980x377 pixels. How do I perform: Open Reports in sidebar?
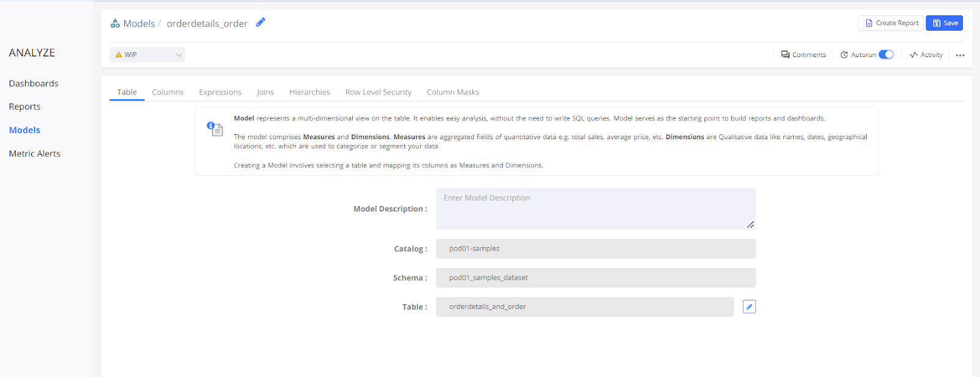click(24, 107)
